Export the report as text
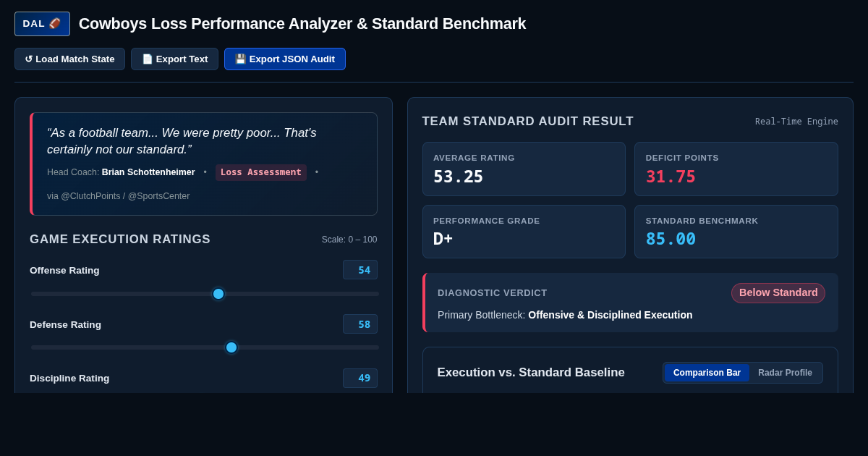Screen dimensions: 868x456 point(174,59)
